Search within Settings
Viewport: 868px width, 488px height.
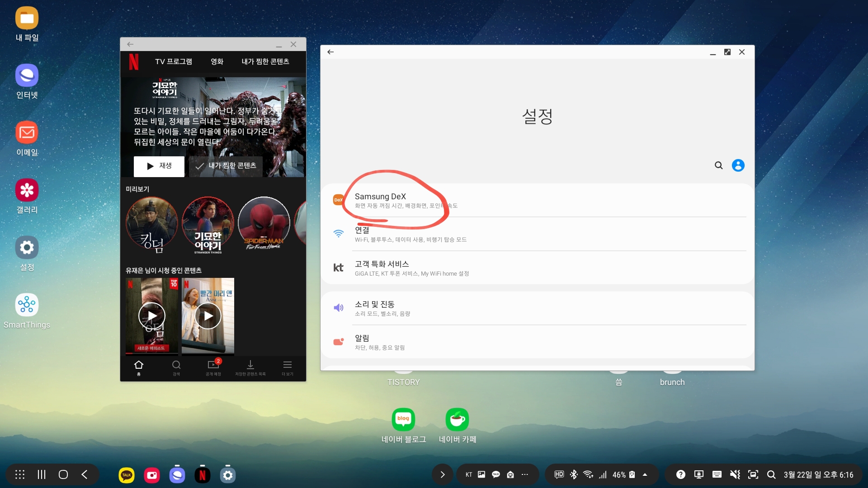point(718,165)
